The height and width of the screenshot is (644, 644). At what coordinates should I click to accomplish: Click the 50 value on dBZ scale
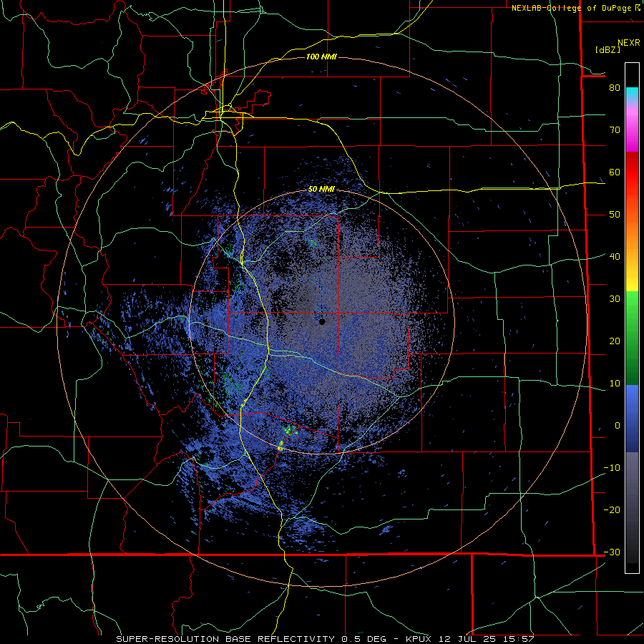point(615,215)
